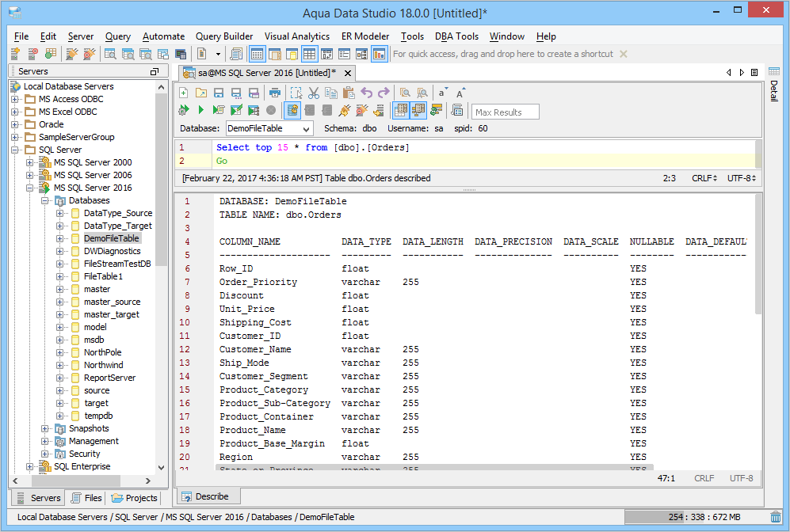Open the Database dropdown showing DemoFileTable
This screenshot has height=532, width=790.
pyautogui.click(x=269, y=128)
